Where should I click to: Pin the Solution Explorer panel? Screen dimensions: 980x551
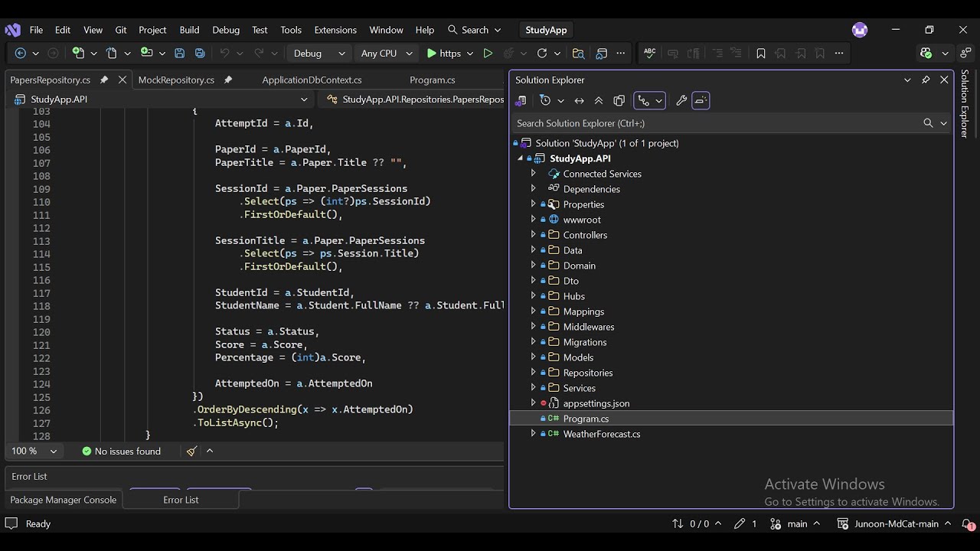click(x=926, y=80)
